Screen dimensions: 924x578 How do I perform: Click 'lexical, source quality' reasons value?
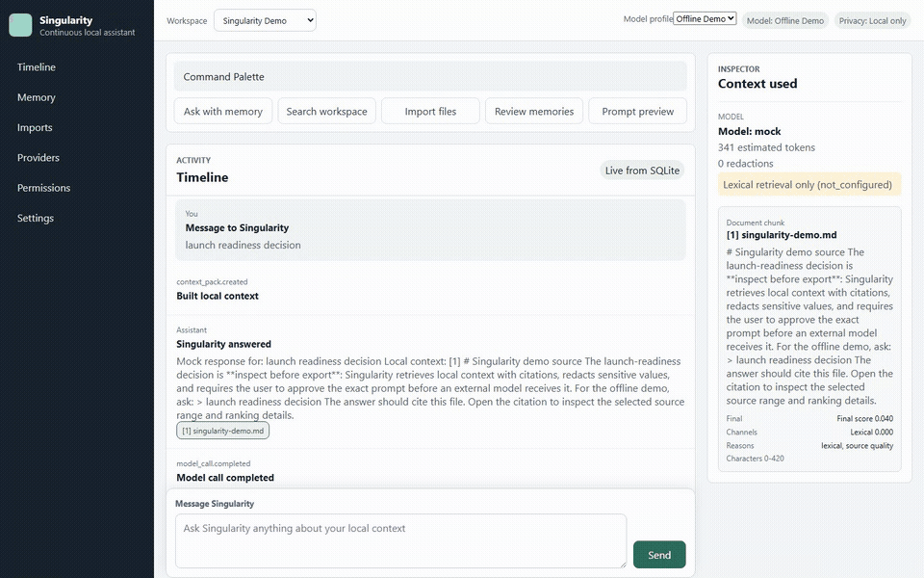(857, 446)
